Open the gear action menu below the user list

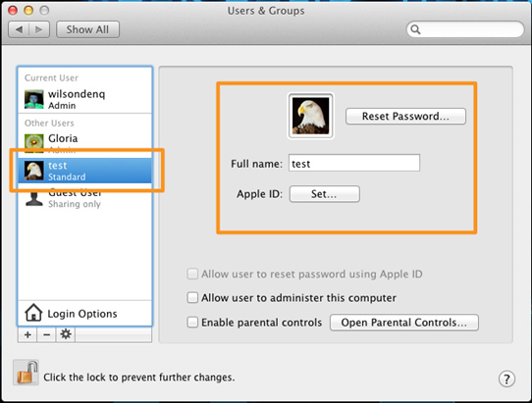(66, 335)
